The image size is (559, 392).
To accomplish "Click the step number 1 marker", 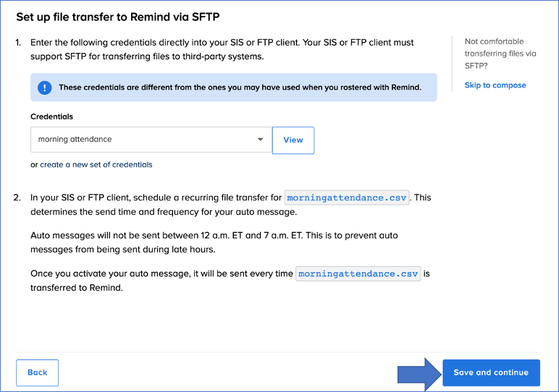I will (x=17, y=43).
